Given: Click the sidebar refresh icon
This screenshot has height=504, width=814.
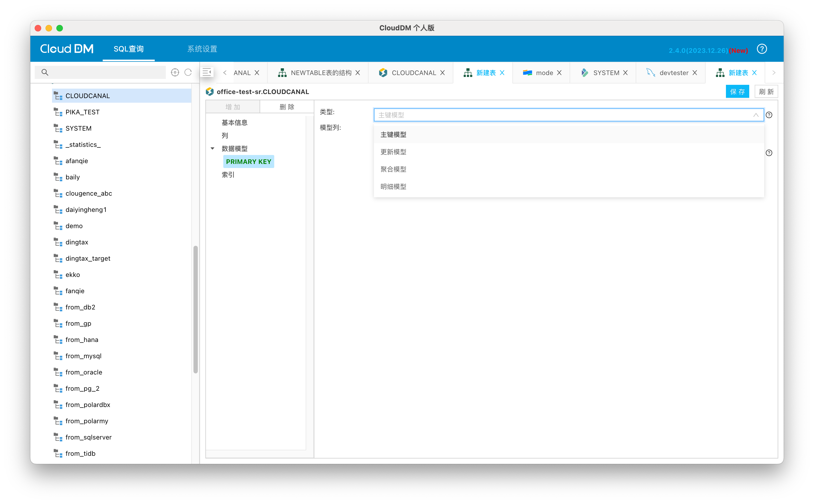Looking at the screenshot, I should [188, 72].
